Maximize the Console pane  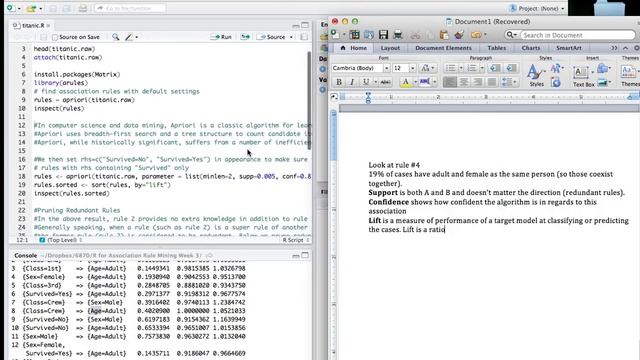[305, 256]
